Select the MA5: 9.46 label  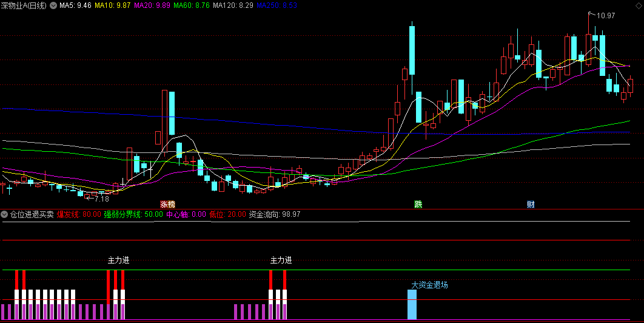(76, 5)
